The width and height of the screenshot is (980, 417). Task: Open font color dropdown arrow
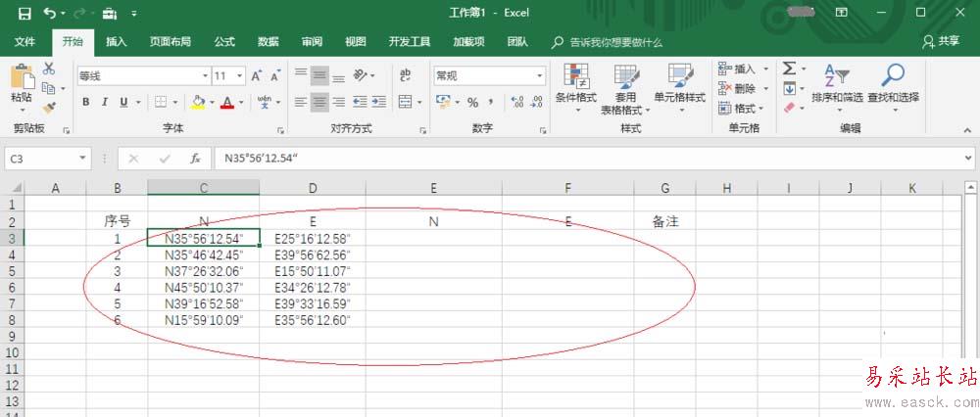(x=241, y=102)
